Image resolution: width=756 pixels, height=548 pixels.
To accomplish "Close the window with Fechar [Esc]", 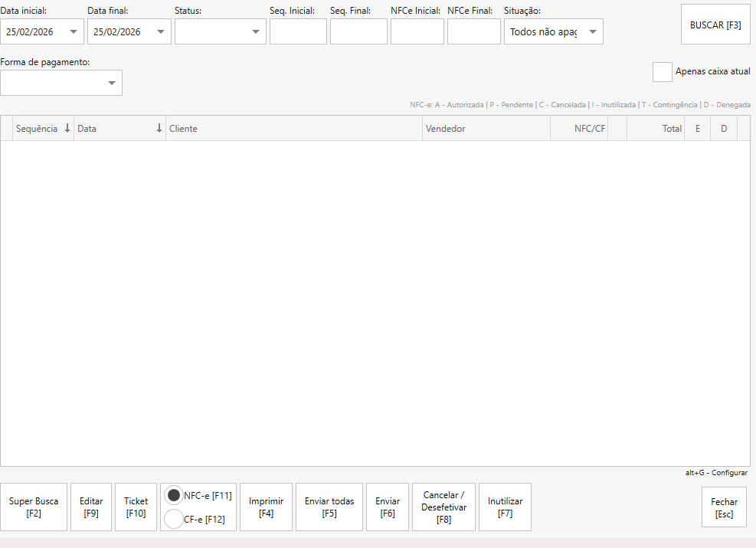I will pyautogui.click(x=723, y=507).
